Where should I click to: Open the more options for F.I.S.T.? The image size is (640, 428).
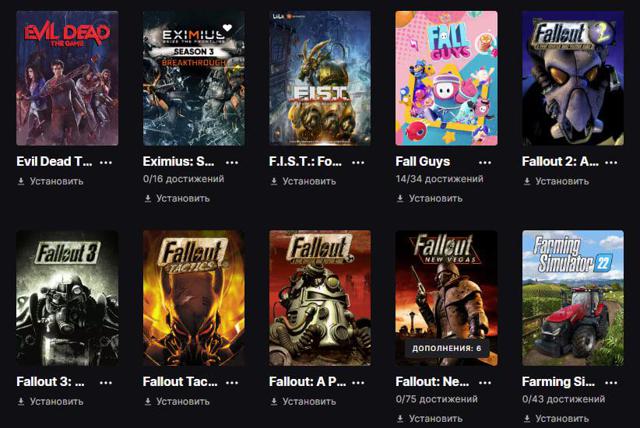click(x=358, y=162)
